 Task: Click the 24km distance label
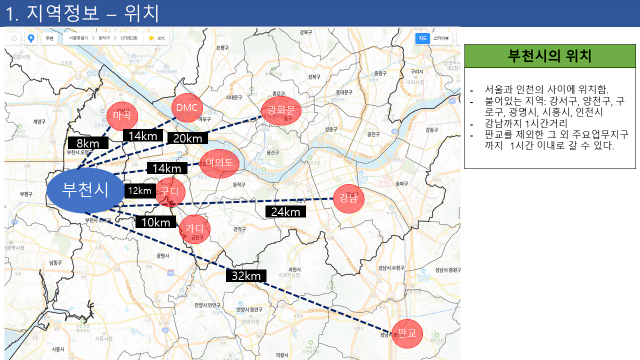point(286,212)
